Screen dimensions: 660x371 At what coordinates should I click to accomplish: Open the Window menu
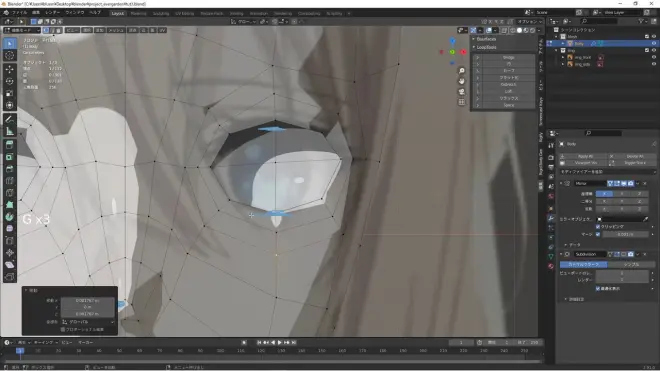pyautogui.click(x=75, y=13)
